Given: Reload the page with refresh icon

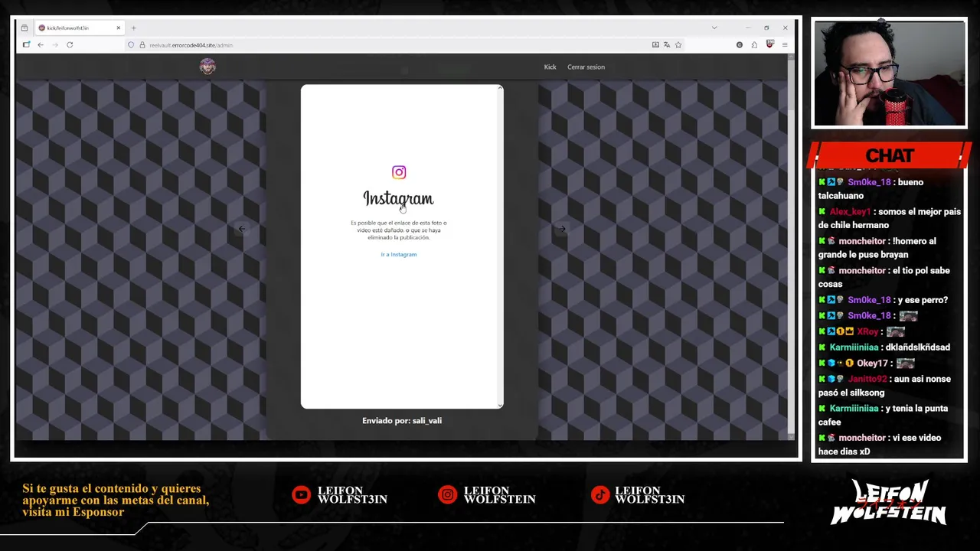Looking at the screenshot, I should coord(70,45).
